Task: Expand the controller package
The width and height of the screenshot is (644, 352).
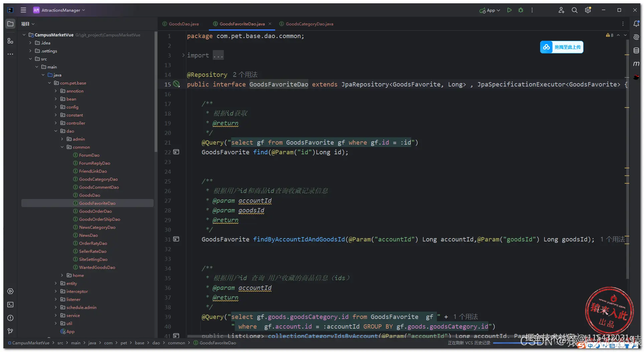Action: pos(56,123)
